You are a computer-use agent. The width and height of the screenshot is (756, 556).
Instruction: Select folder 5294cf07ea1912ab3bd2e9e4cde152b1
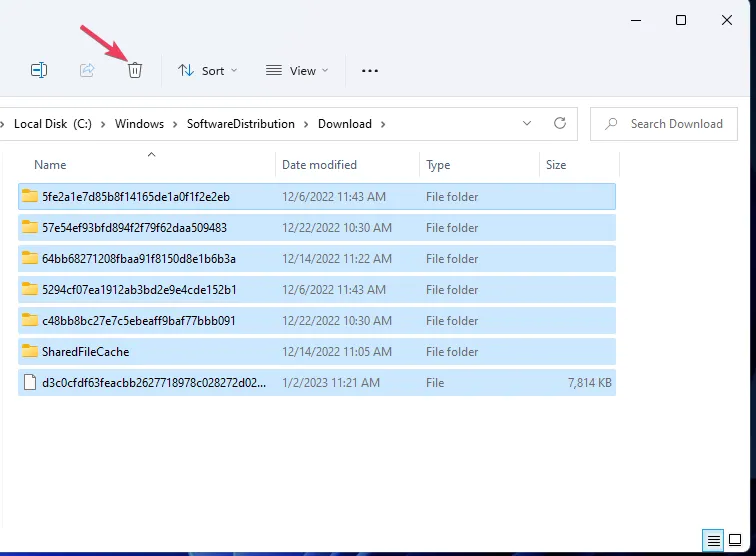pos(317,289)
